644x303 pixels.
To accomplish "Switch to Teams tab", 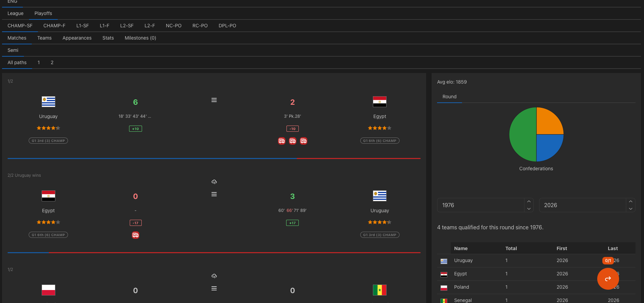I will [x=44, y=38].
